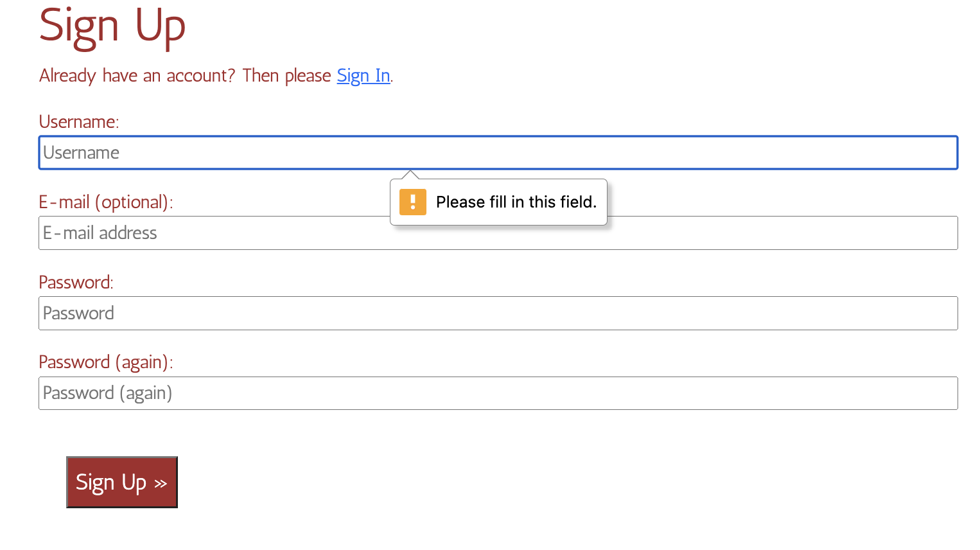Viewport: 980px width, 550px height.
Task: Click the orange warning icon in tooltip
Action: [412, 202]
